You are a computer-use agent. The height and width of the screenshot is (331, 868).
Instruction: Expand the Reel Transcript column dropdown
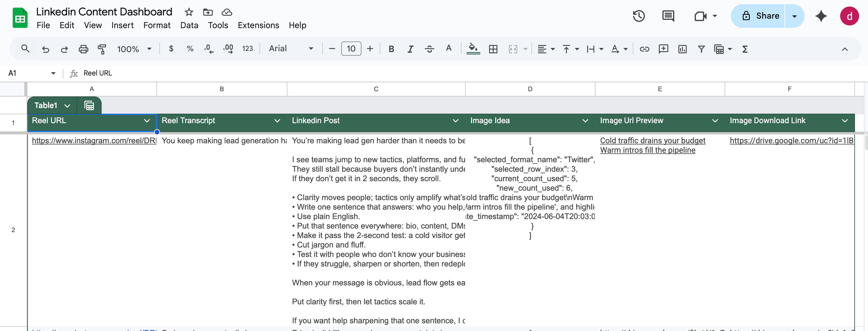click(277, 121)
